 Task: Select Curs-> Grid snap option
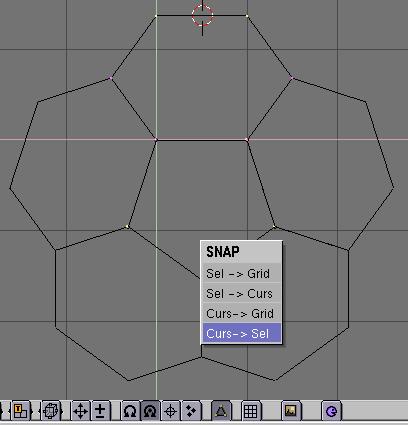tap(241, 313)
